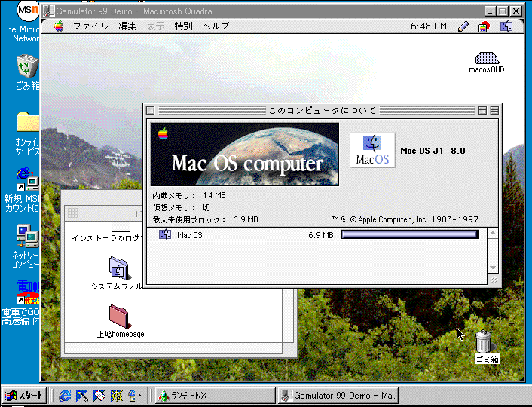Screen dimensions: 532x407
Task: Click the 6:48 PM menu bar clock
Action: coord(429,26)
